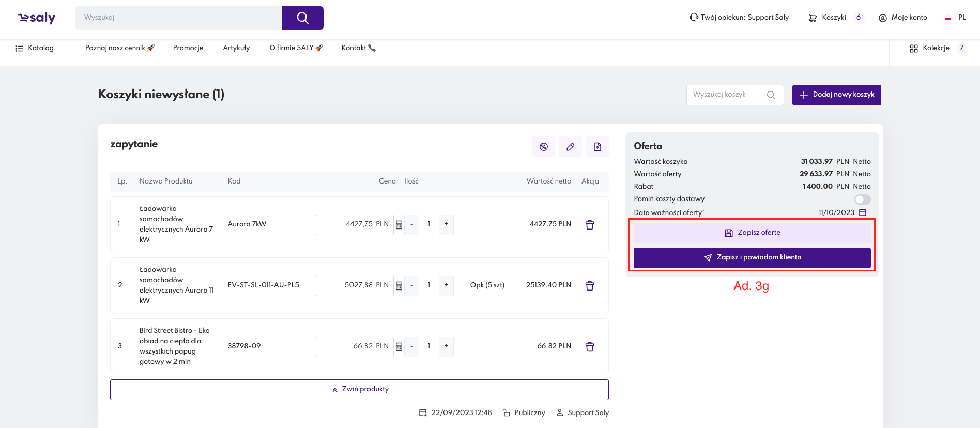Collapse products with Zwiń produkty
Screen dimensions: 980x428
point(359,389)
